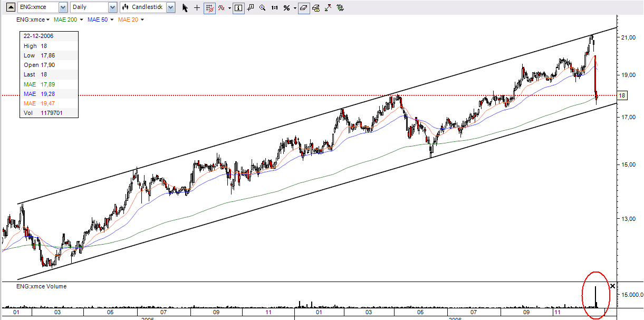Click the add annotation note icon
Screen dimensions: 644x320
point(251,8)
